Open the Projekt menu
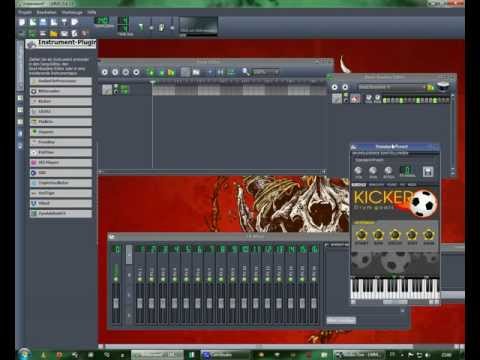This screenshot has height=360, width=480. click(25, 12)
